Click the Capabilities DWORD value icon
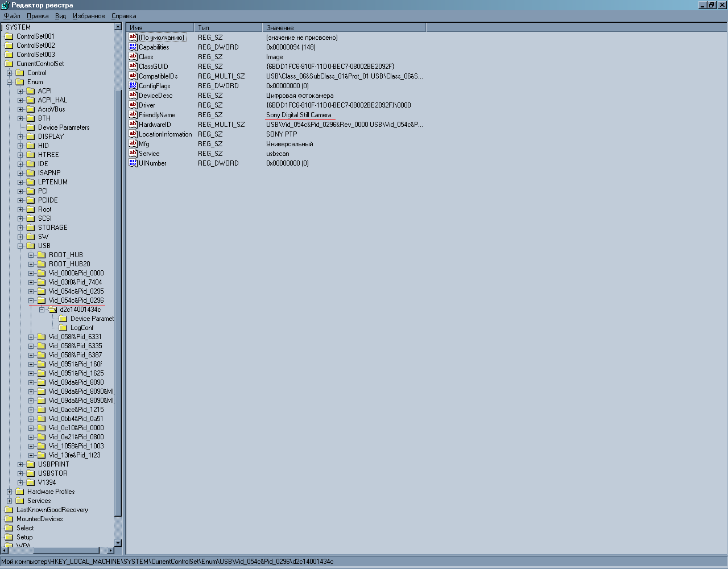The width and height of the screenshot is (728, 569). click(x=133, y=47)
